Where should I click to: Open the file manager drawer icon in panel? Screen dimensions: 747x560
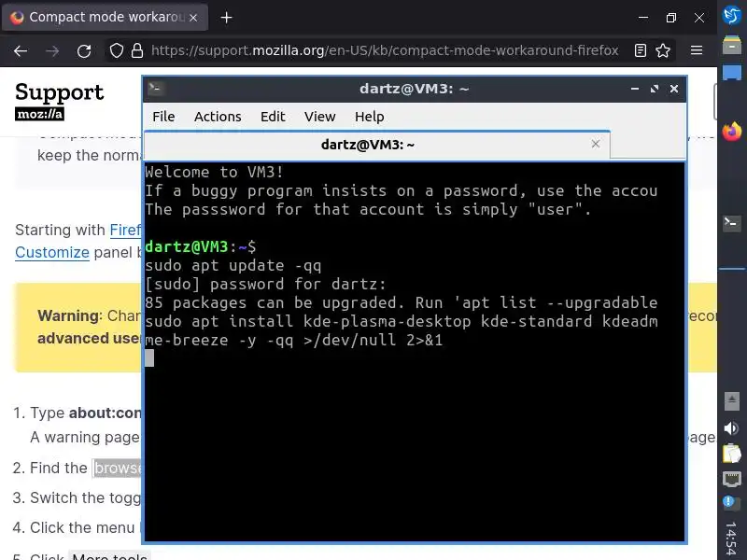732,45
